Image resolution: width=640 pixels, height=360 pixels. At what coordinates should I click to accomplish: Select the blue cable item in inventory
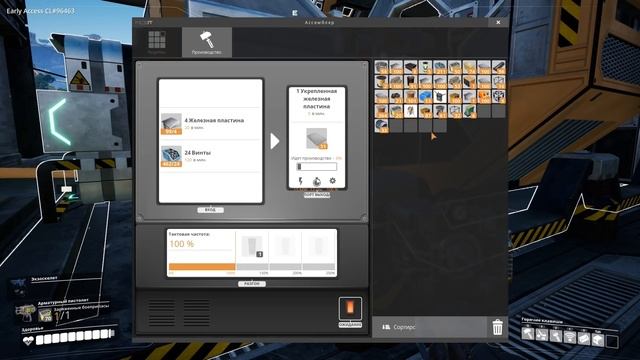click(426, 97)
